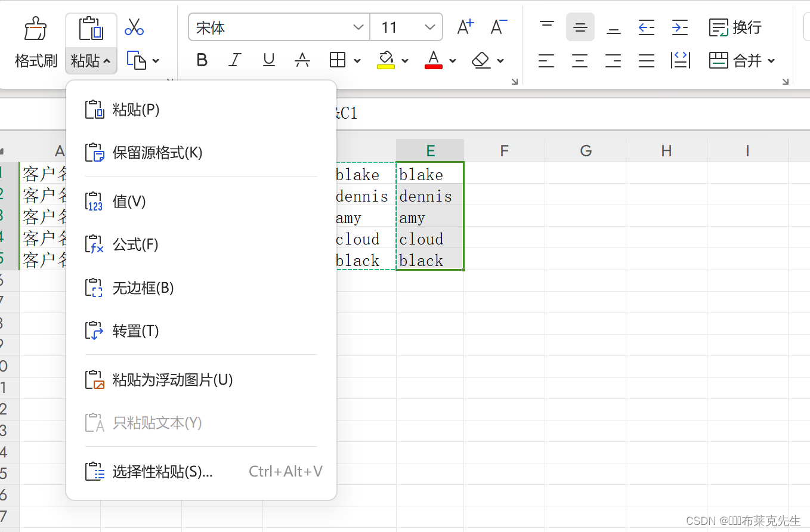Increase indent icon
The height and width of the screenshot is (532, 810).
[680, 27]
